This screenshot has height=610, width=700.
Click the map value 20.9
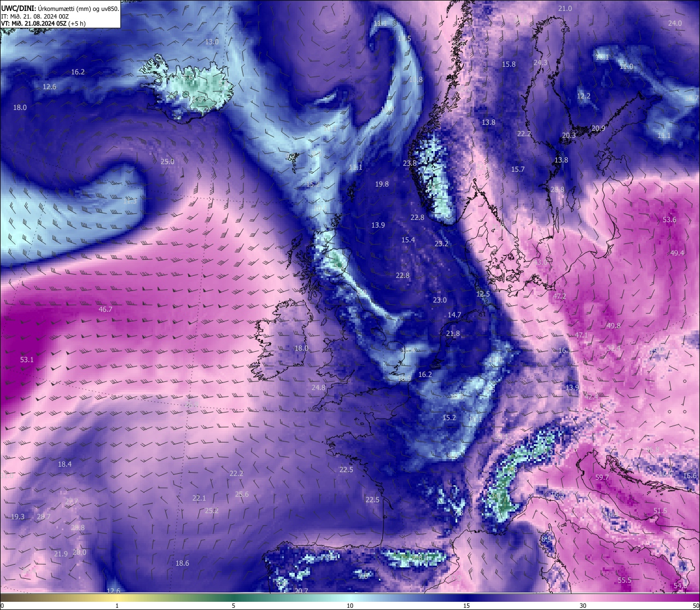[x=598, y=129]
